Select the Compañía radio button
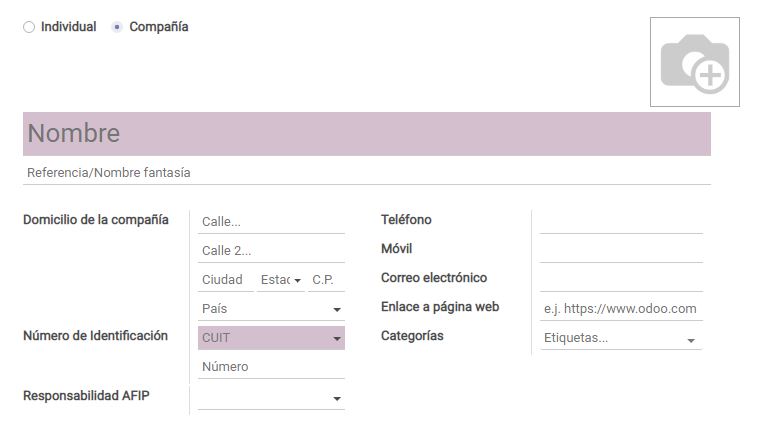Viewport: 762px width, 429px height. tap(117, 27)
